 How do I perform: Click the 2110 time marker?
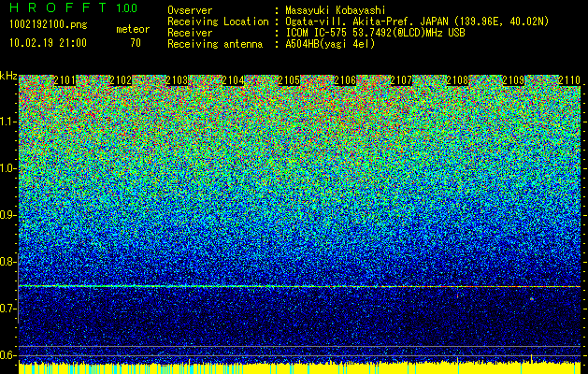point(569,80)
